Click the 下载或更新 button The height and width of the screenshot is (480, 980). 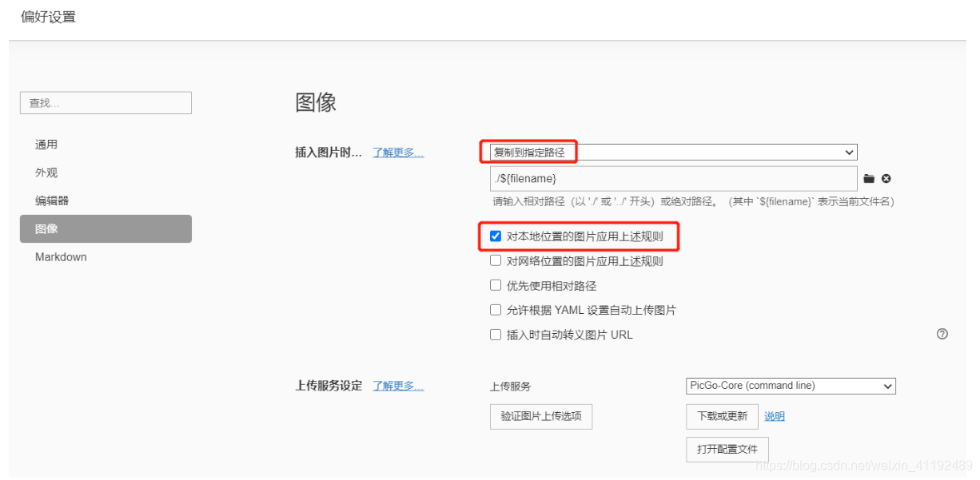tap(722, 416)
